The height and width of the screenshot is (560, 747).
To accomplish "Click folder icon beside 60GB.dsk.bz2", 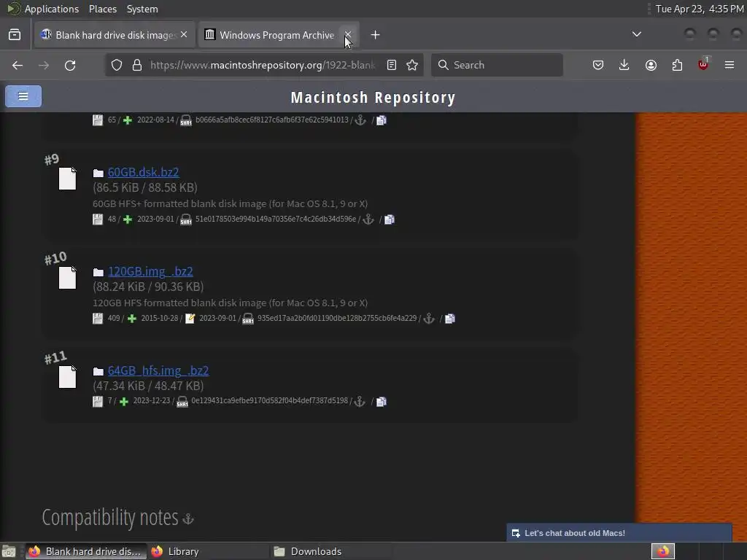I will tap(98, 173).
